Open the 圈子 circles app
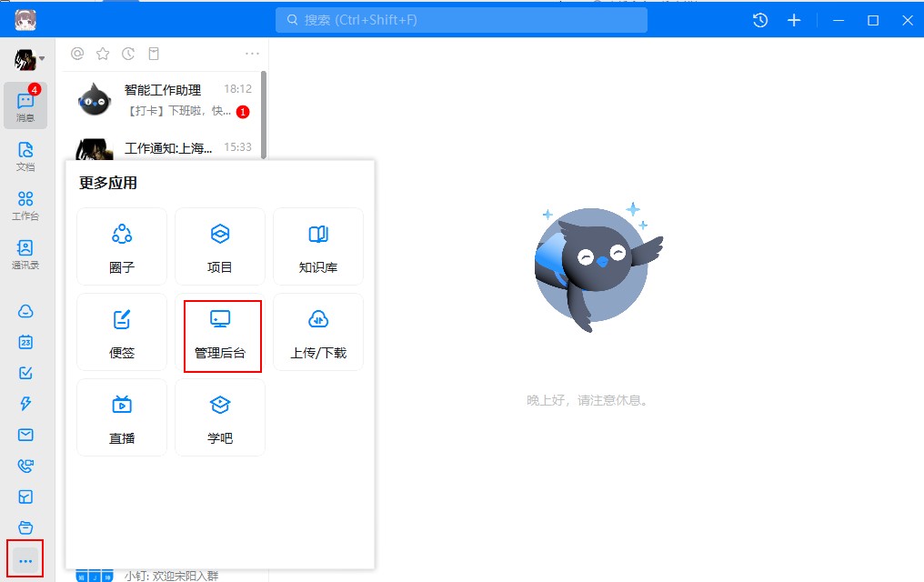This screenshot has height=582, width=924. point(122,246)
